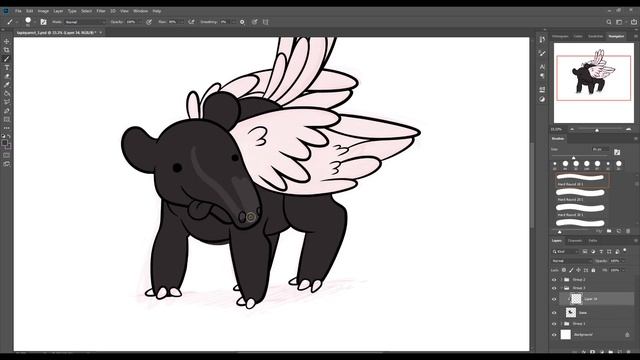This screenshot has width=640, height=360.
Task: Switch to the Histogram tab
Action: tap(560, 36)
